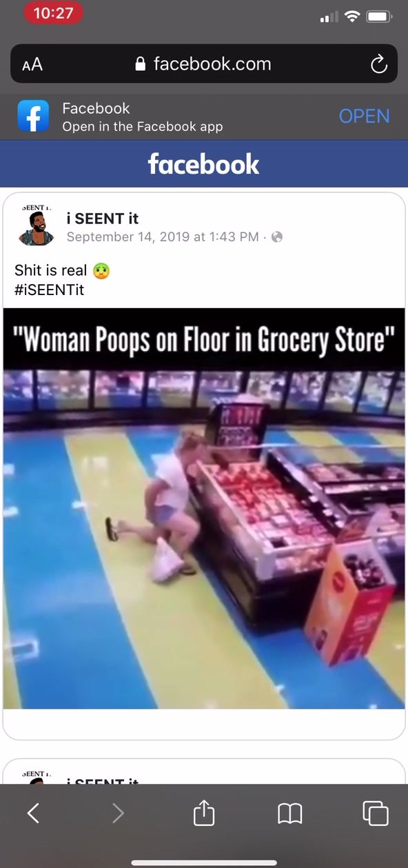Open the AA text size menu

pyautogui.click(x=32, y=65)
